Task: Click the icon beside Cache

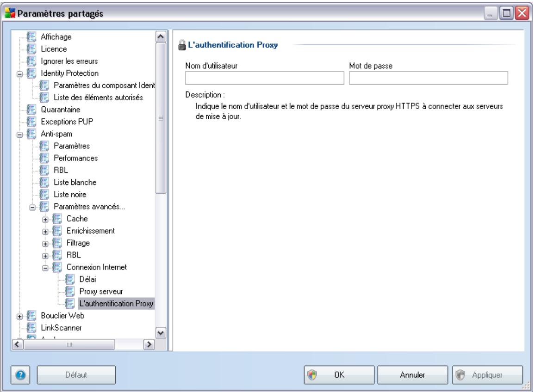Action: tap(57, 219)
